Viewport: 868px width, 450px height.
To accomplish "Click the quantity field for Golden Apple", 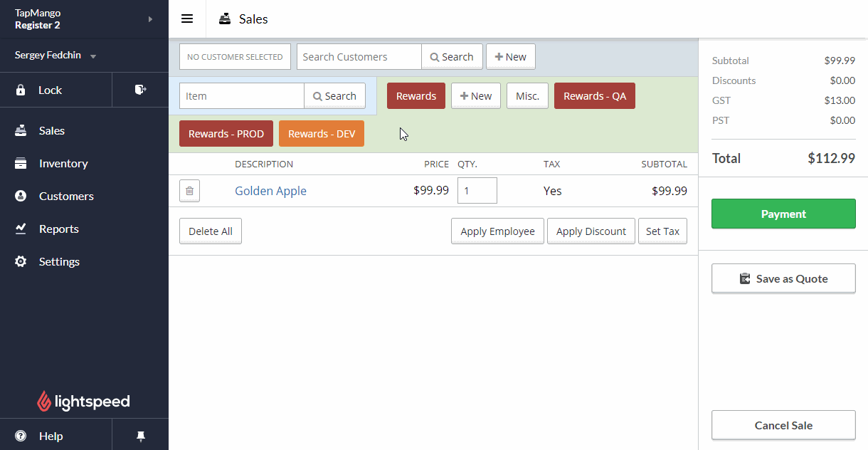I will [x=477, y=190].
